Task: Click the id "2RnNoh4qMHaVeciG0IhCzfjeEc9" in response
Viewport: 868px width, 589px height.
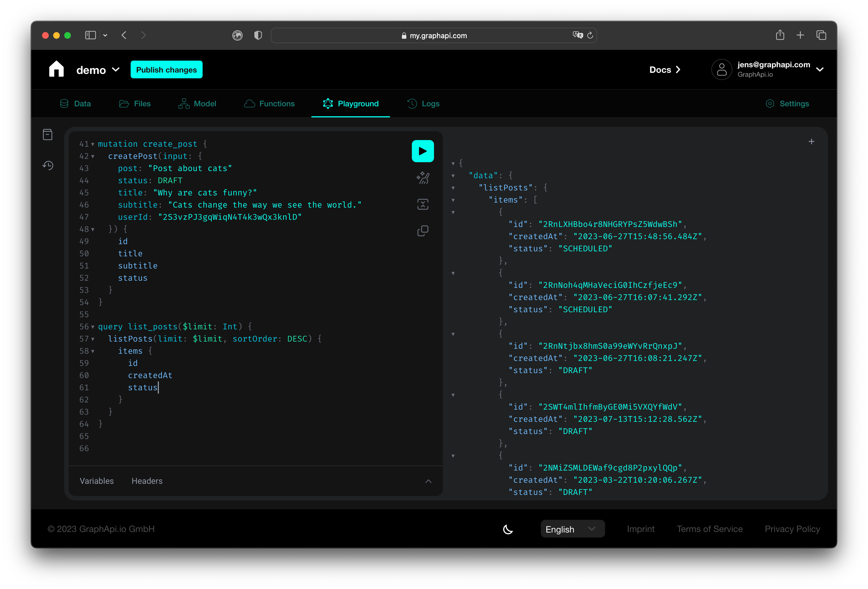Action: click(x=610, y=285)
